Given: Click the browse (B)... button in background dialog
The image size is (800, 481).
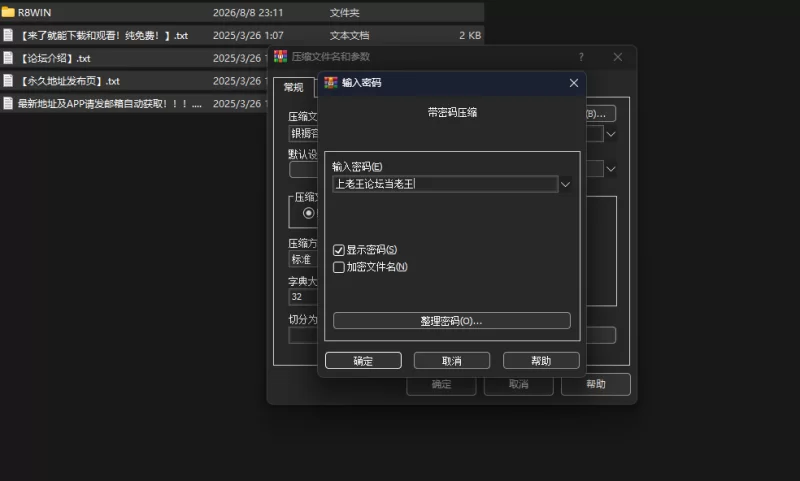Looking at the screenshot, I should (x=600, y=114).
